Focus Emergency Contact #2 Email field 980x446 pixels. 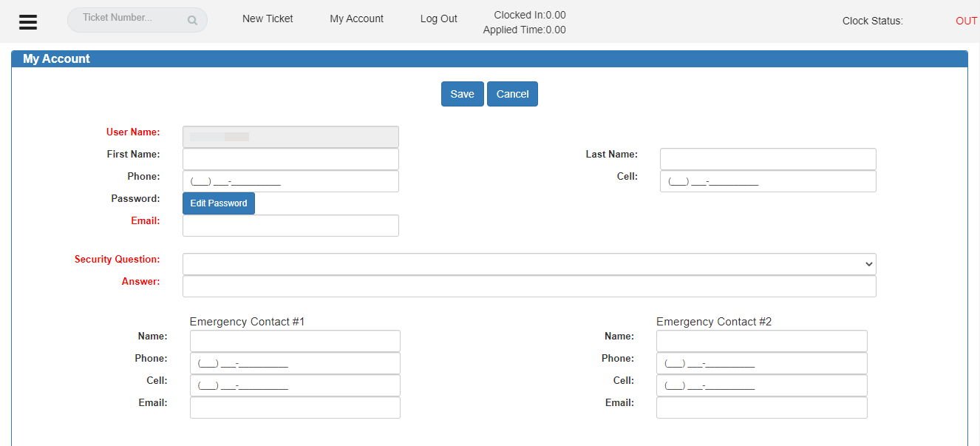pyautogui.click(x=762, y=408)
